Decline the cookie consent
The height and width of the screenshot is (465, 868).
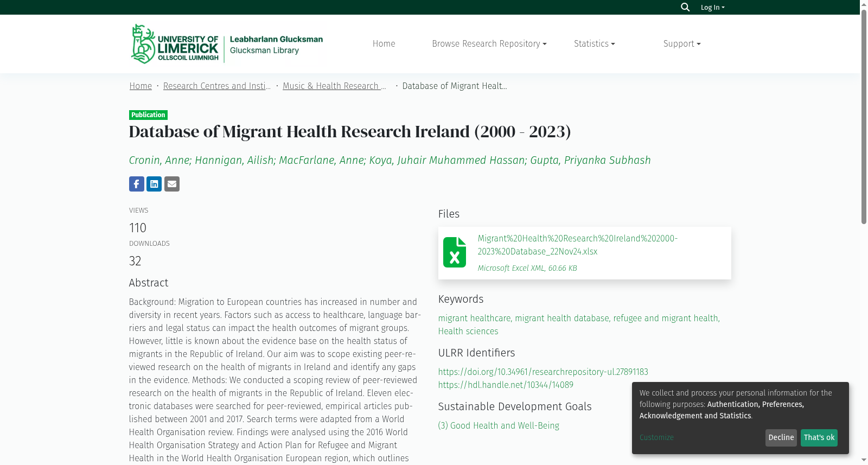click(x=781, y=437)
